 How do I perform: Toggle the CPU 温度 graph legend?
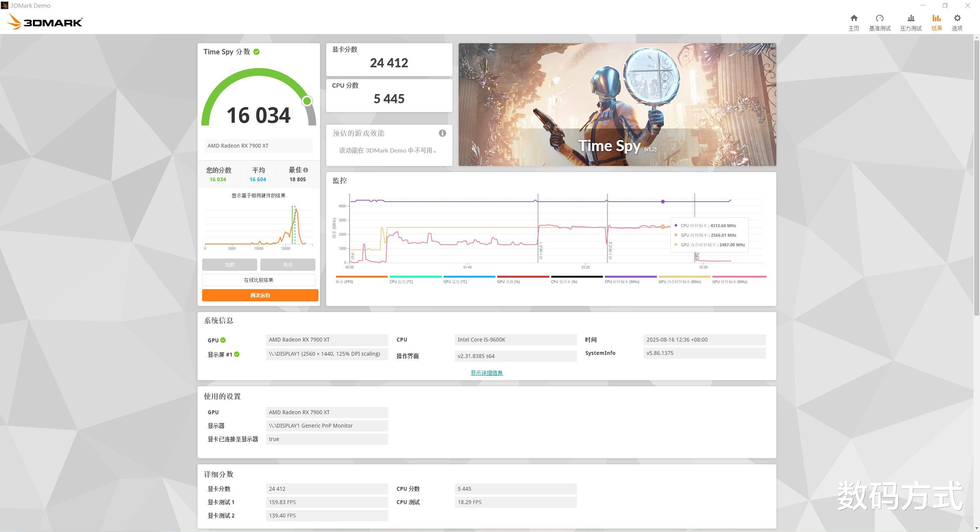401,282
